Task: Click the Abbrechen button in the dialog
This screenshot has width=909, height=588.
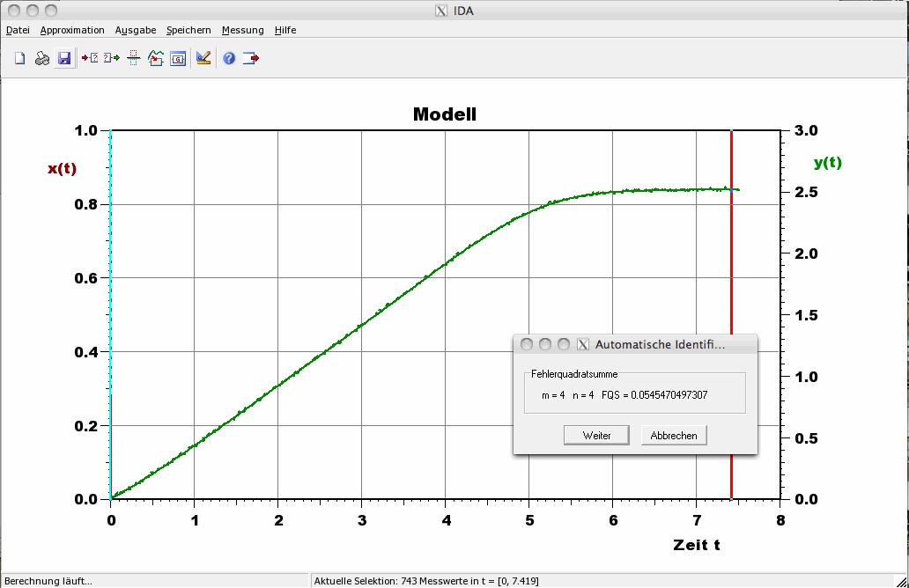Action: pos(674,436)
